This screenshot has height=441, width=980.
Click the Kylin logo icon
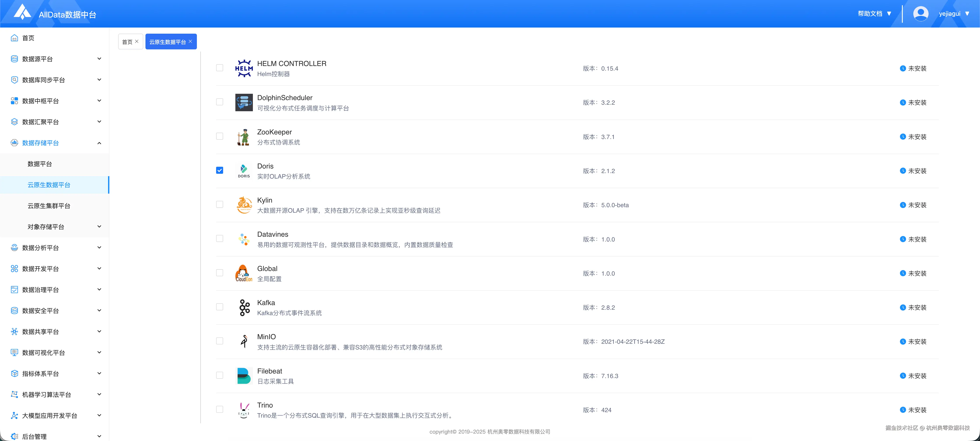tap(244, 205)
